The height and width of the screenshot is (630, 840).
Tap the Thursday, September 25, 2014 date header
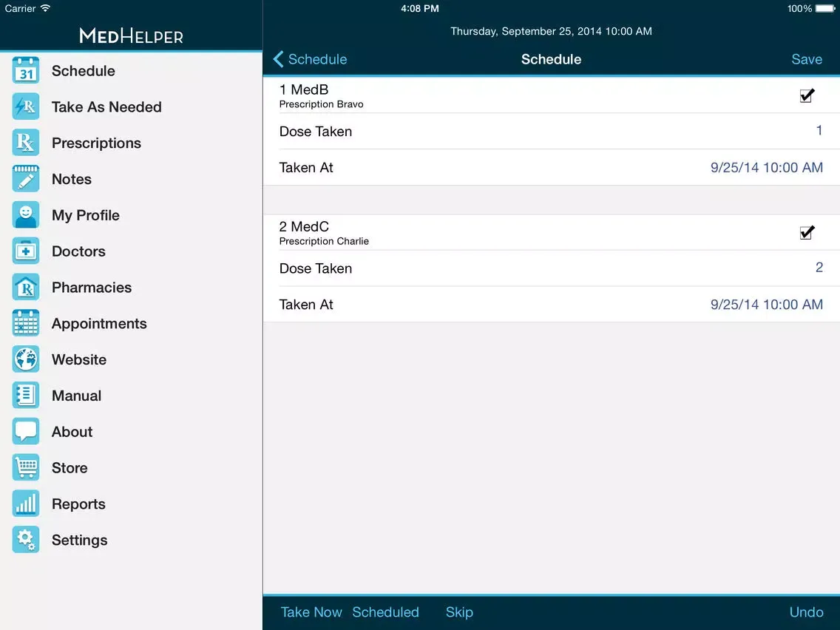pos(552,31)
